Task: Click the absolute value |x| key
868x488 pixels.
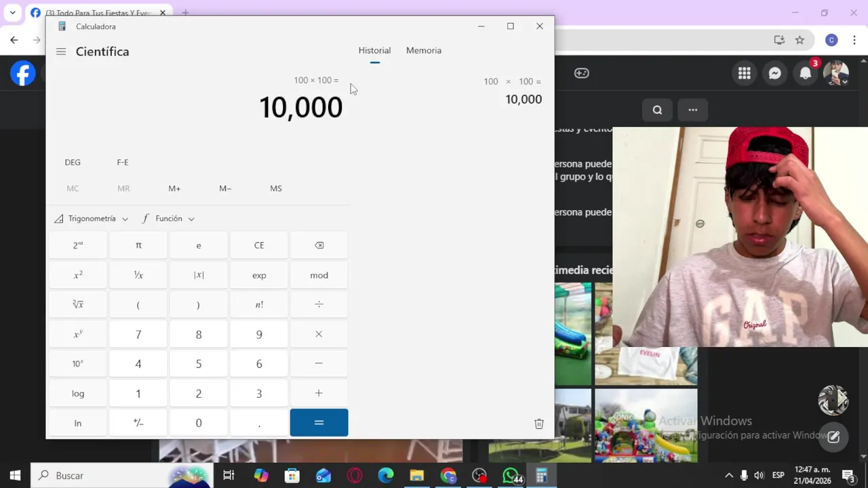Action: tap(199, 275)
